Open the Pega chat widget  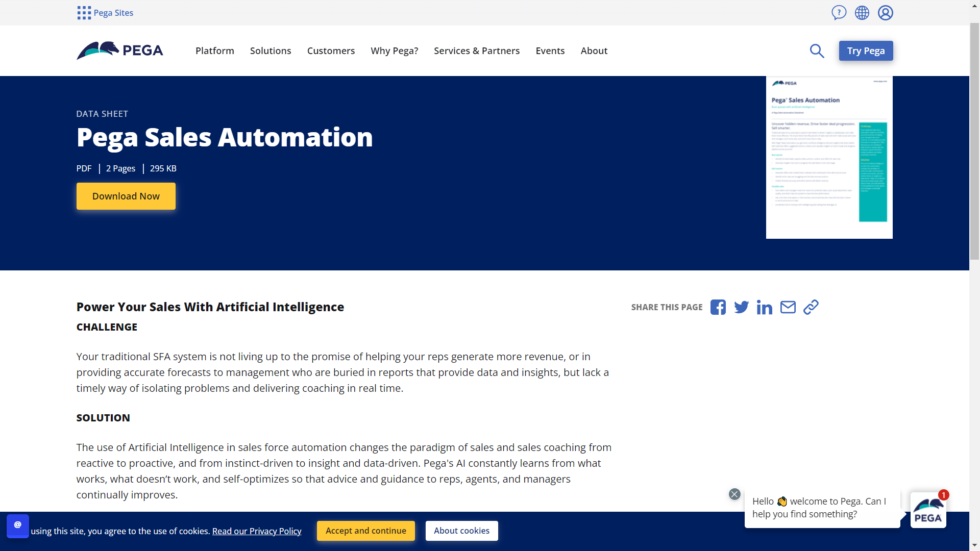coord(928,510)
